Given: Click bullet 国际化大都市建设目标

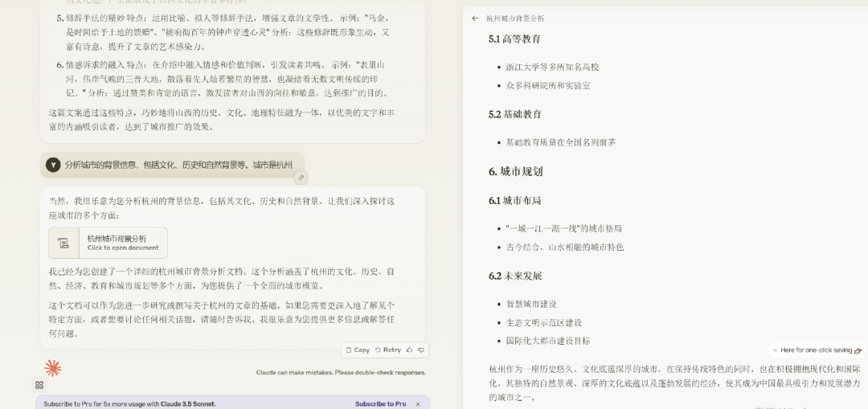Looking at the screenshot, I should 547,341.
